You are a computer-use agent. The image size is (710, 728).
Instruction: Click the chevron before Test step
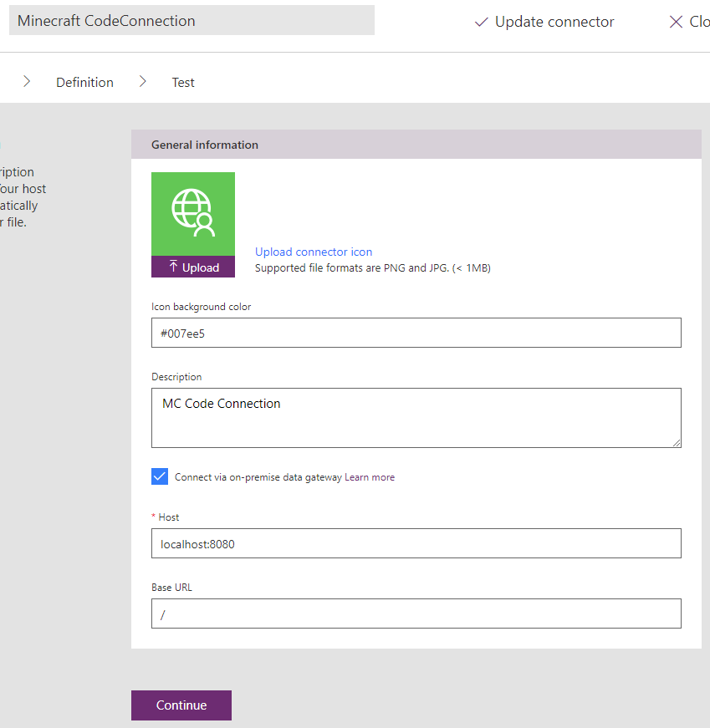(x=143, y=82)
